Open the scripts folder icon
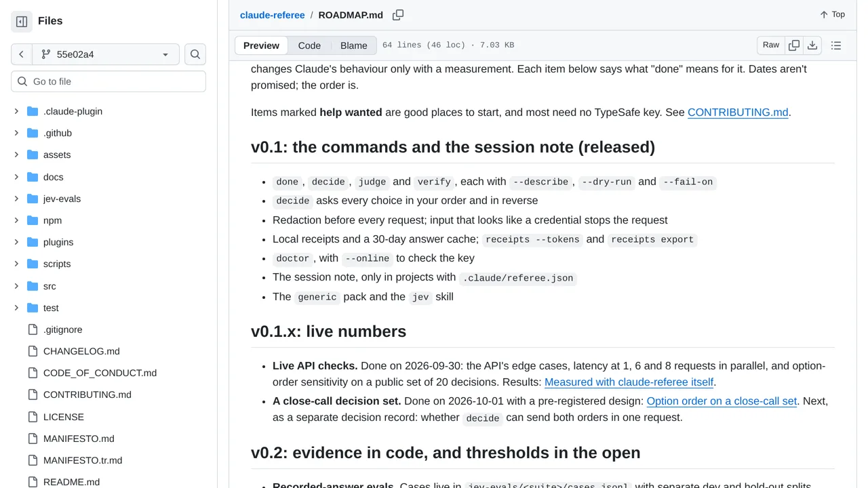Image resolution: width=868 pixels, height=488 pixels. pos(33,264)
